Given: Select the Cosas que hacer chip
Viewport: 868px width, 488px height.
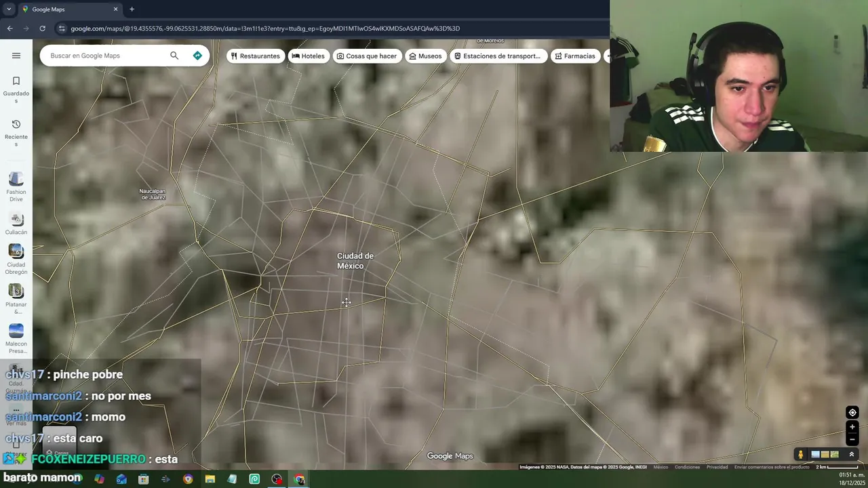Looking at the screenshot, I should (x=367, y=56).
